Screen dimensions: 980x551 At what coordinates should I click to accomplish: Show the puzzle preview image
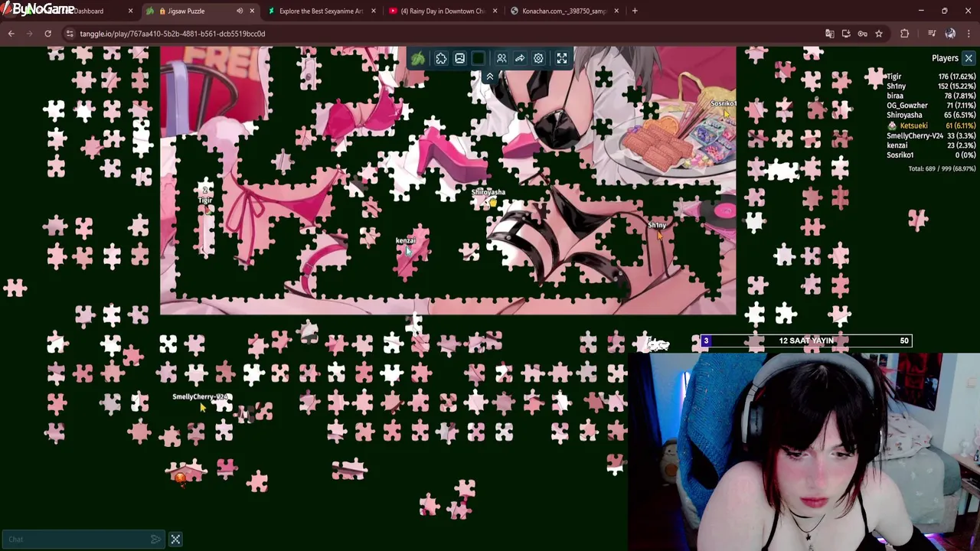click(x=459, y=59)
